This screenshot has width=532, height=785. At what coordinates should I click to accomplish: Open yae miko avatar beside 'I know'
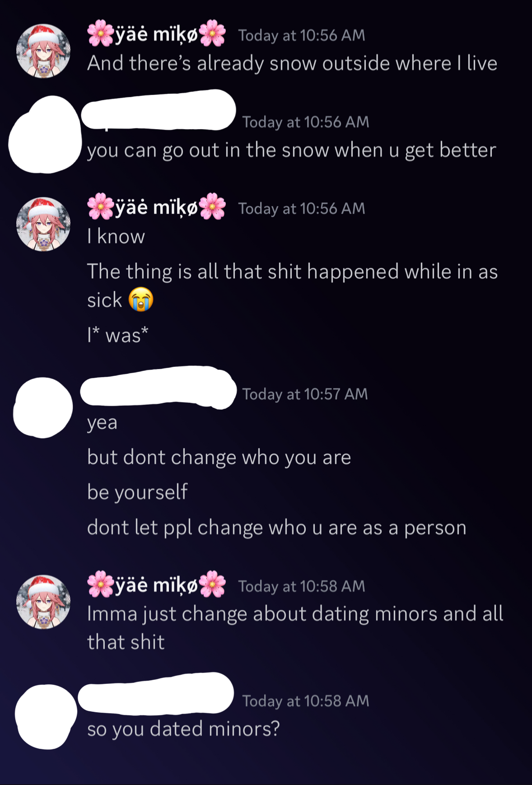pos(43,224)
